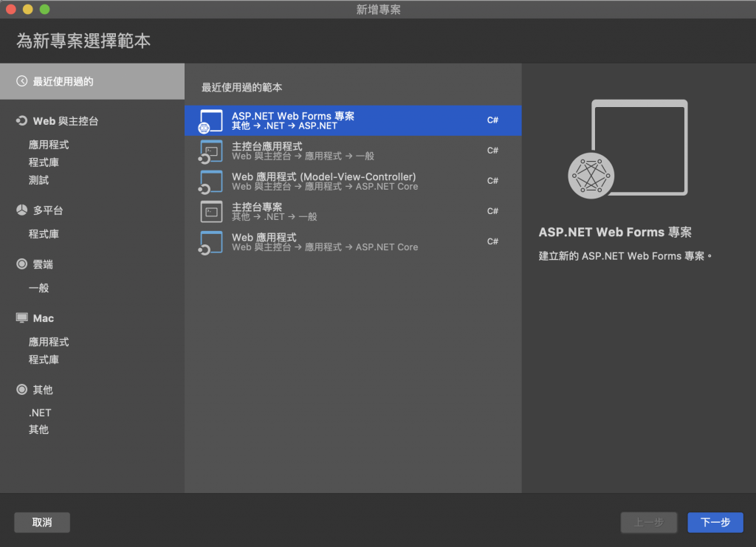The height and width of the screenshot is (547, 756).
Task: Click the Web 應用程式 ASP.NET Core template icon
Action: [x=210, y=242]
